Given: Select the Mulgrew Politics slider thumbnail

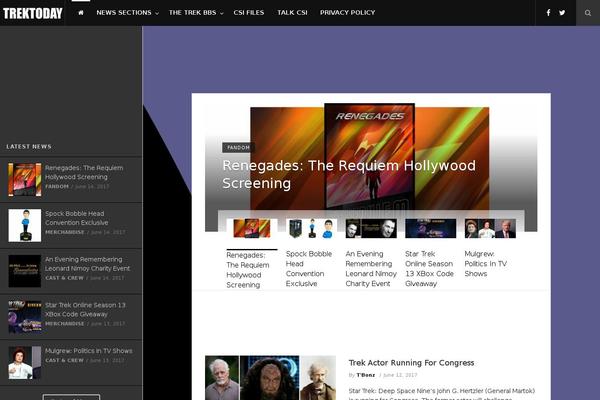Looking at the screenshot, I should 490,228.
